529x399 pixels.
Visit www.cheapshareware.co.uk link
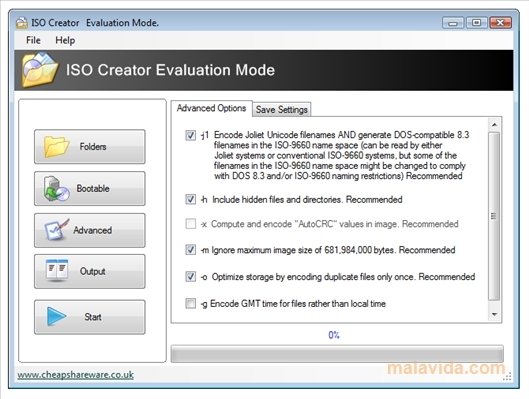[x=75, y=375]
